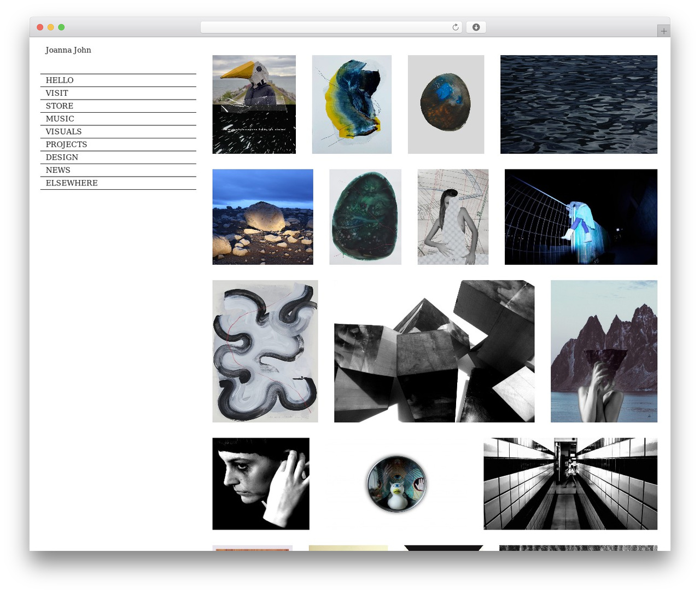Open the bird-mask person thumbnail
This screenshot has width=700, height=593.
click(254, 104)
